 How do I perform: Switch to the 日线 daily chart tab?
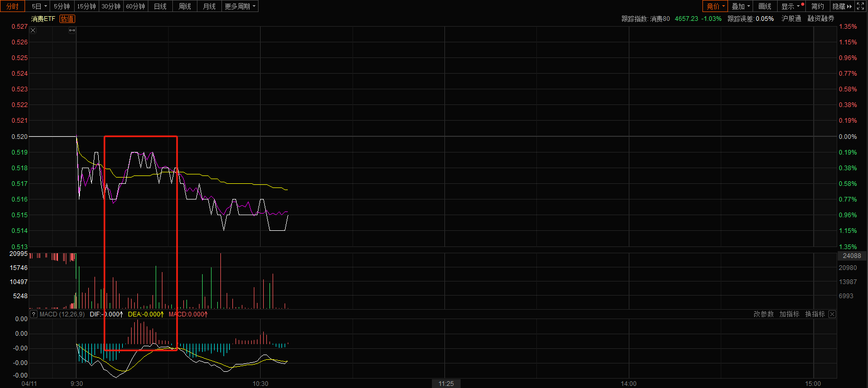coord(160,6)
